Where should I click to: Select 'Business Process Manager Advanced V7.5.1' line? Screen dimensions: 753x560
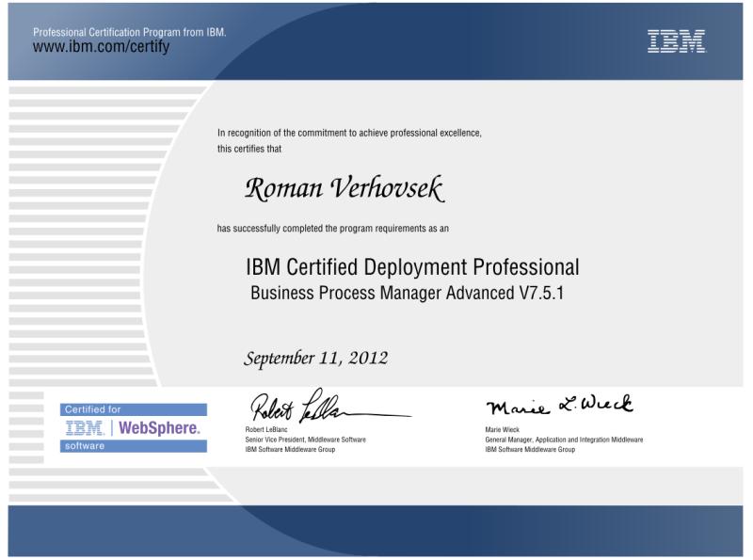407,293
